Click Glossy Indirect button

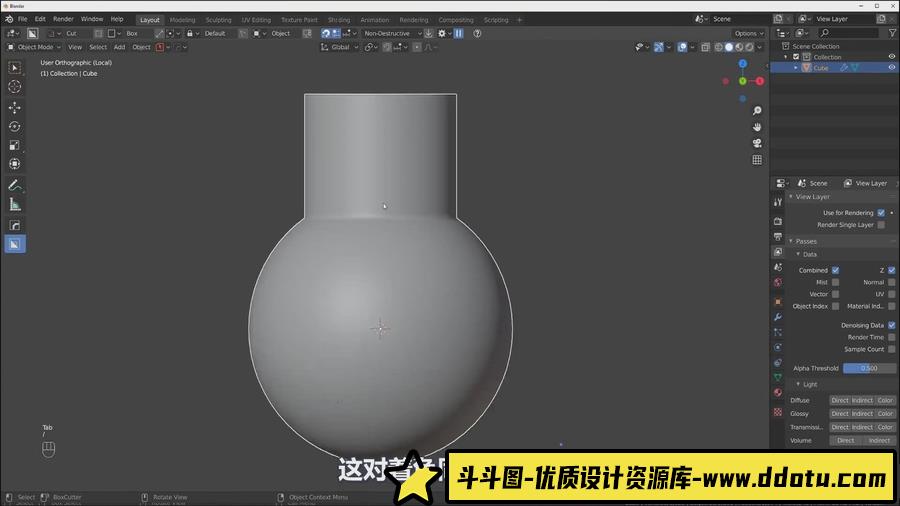[x=862, y=414]
